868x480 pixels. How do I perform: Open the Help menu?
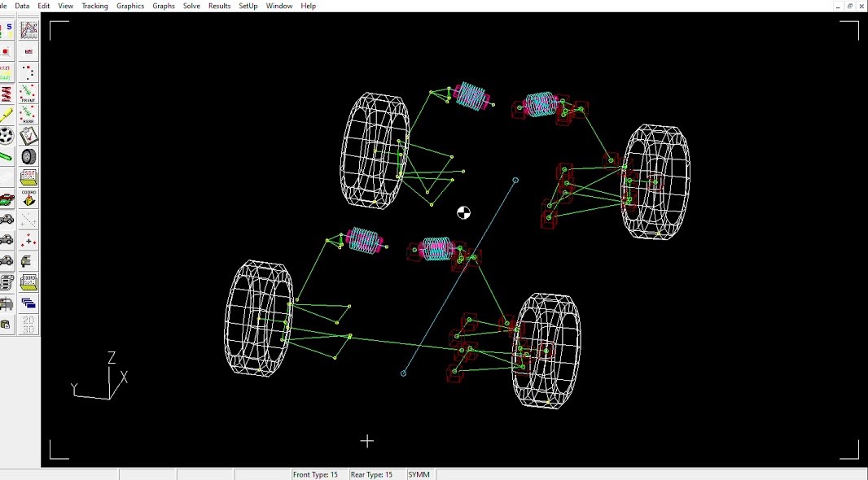point(309,6)
